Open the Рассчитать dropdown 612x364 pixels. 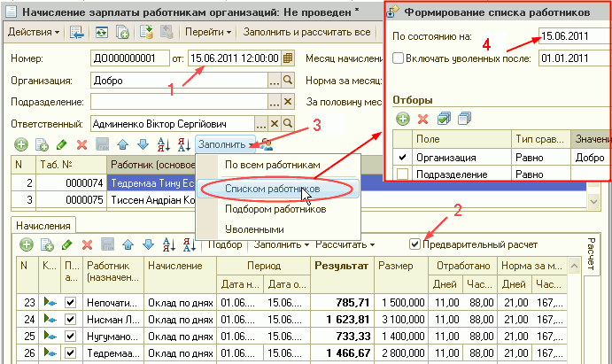pos(345,244)
